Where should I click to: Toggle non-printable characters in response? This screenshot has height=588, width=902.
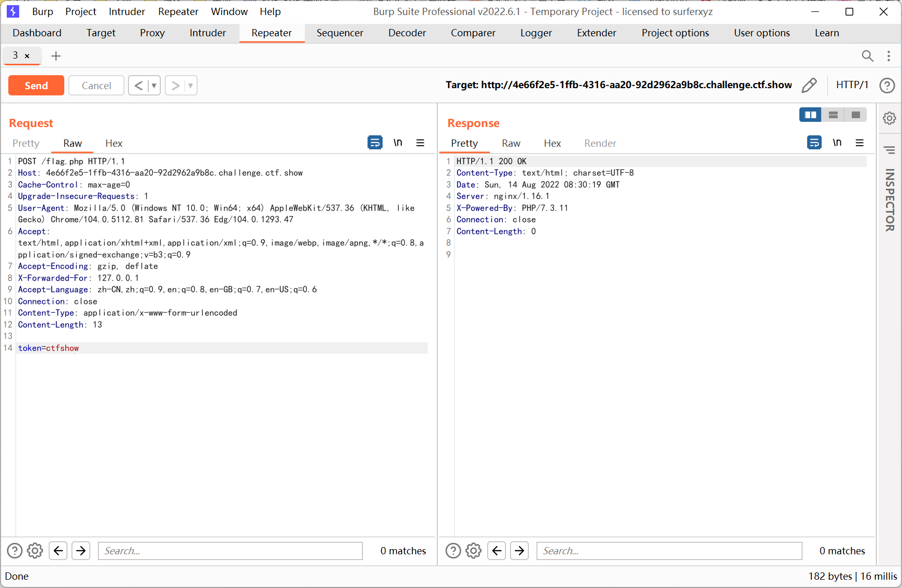pyautogui.click(x=837, y=143)
